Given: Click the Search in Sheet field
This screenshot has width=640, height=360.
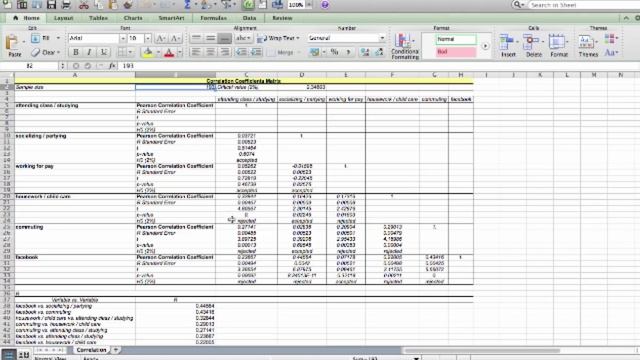Looking at the screenshot, I should point(584,5).
